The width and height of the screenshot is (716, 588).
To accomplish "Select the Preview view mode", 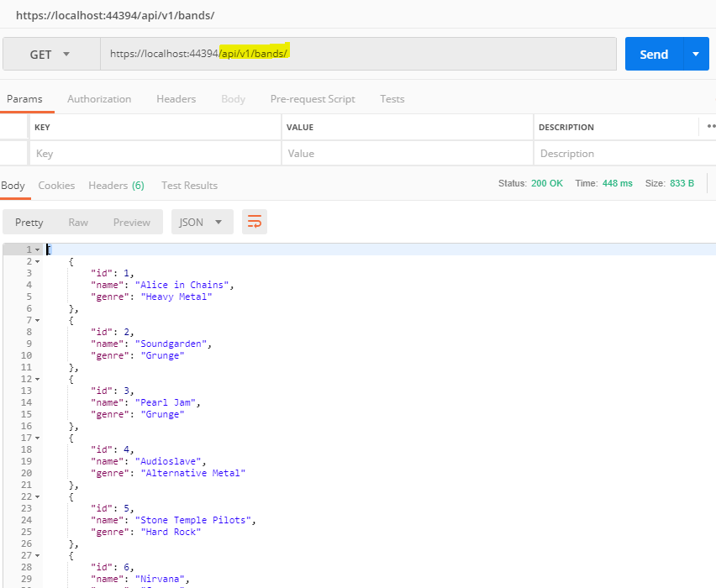I will pos(131,223).
